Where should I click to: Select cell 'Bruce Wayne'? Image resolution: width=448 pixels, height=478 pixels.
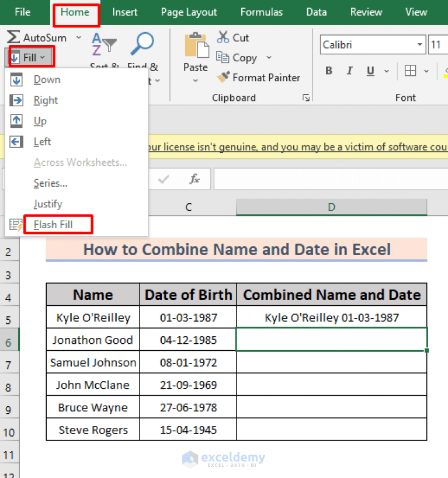pyautogui.click(x=93, y=407)
